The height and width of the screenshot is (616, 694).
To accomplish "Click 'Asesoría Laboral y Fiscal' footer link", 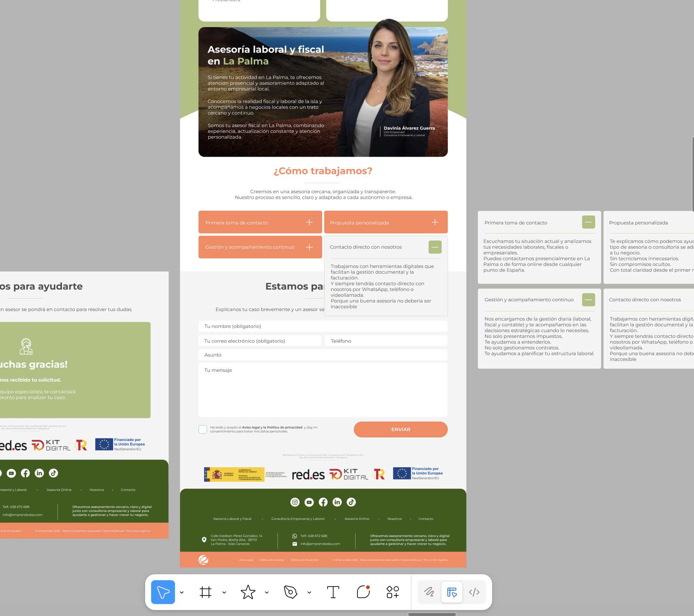I will click(x=232, y=519).
